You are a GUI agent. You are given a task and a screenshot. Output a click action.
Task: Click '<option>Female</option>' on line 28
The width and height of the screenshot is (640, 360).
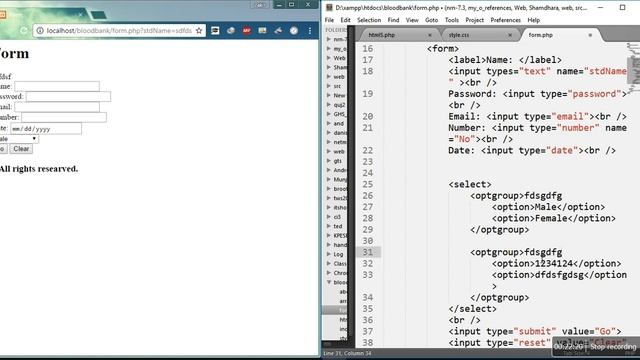[x=553, y=218]
